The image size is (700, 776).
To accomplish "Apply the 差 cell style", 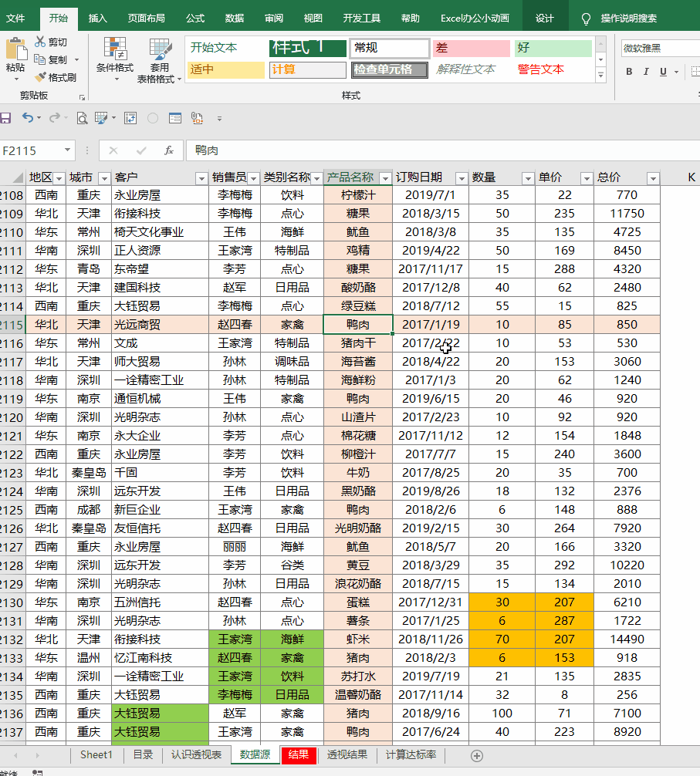I will tap(472, 48).
